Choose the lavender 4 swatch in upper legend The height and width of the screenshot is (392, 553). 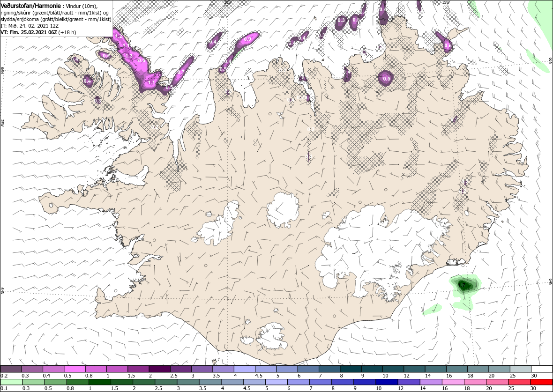pos(245,369)
